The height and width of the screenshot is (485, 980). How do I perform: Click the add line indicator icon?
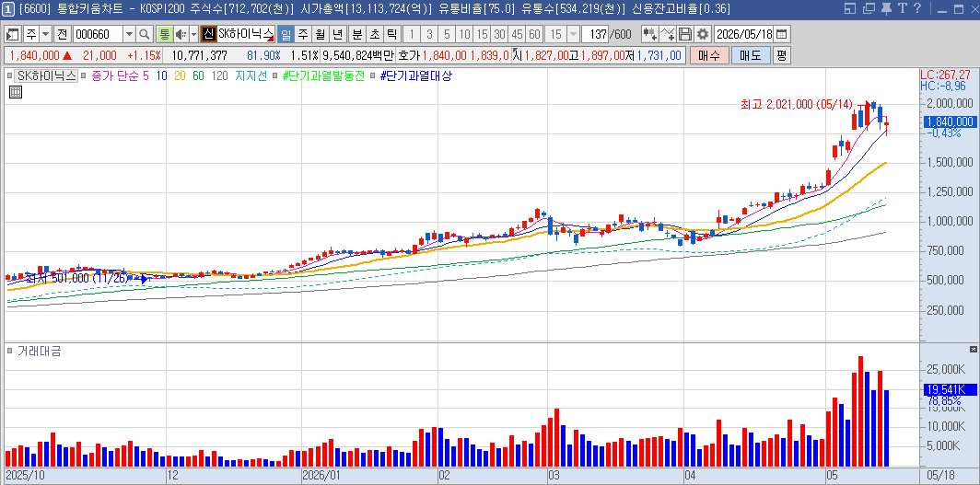click(x=668, y=34)
